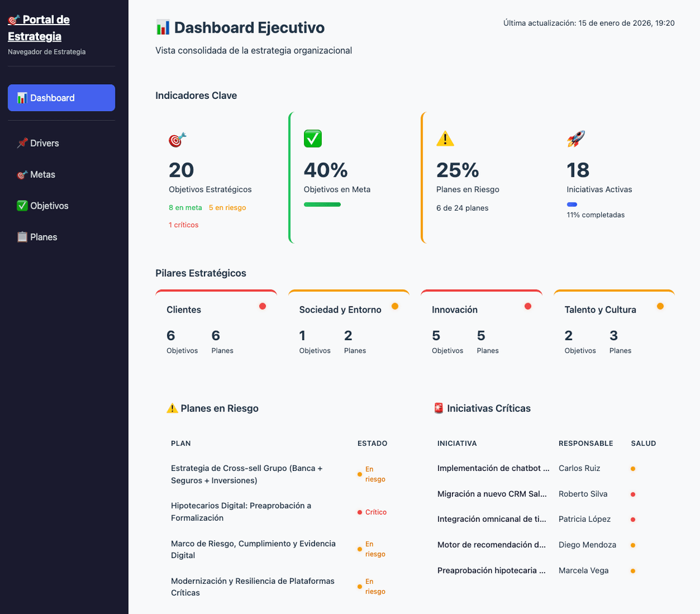Open the Portal de Estrategia home link
Viewport: 700px width, 614px height.
tap(39, 28)
